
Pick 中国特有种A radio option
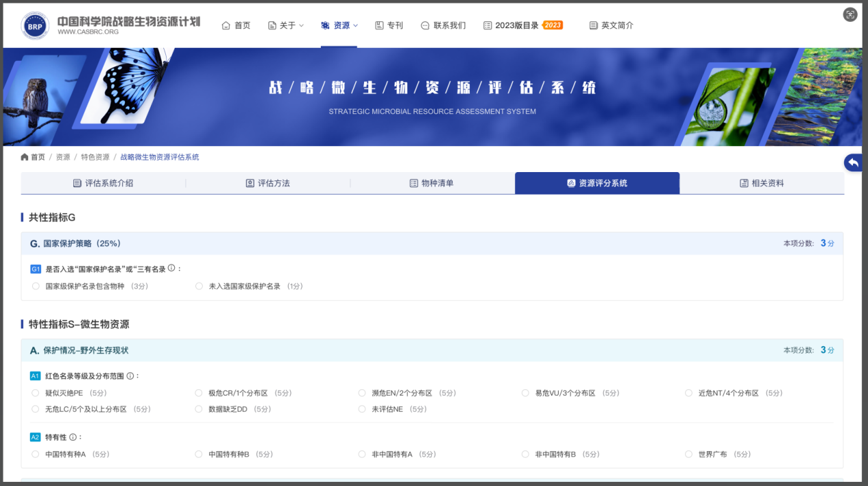(36, 454)
